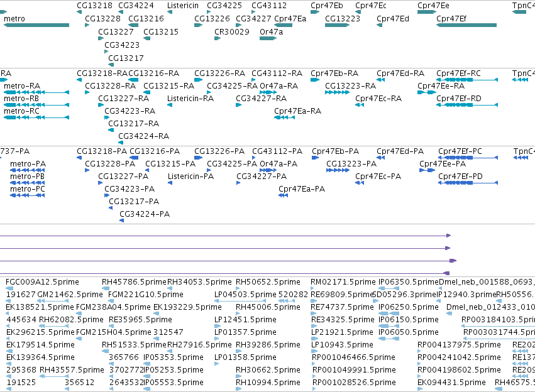Click the metro-RC transcript label

click(21, 111)
